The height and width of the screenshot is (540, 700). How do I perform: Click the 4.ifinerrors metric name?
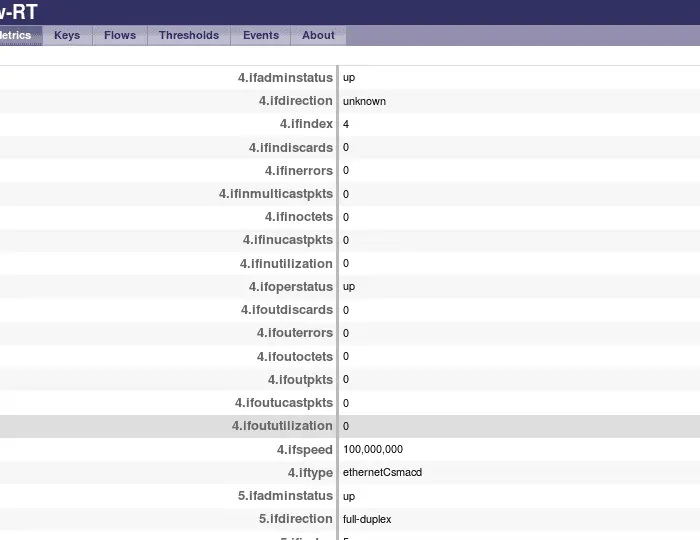tap(299, 170)
